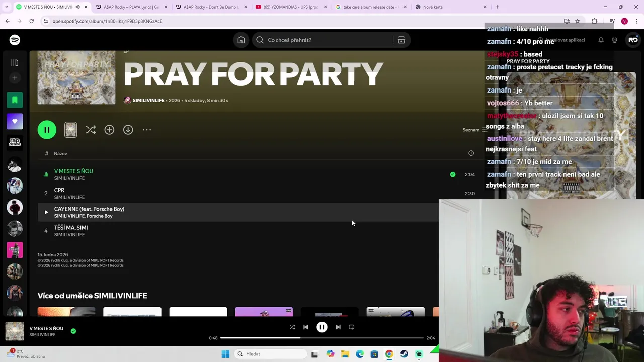Viewport: 644px width, 362px height.
Task: Click the taskbar Hledat search box
Action: point(271,354)
